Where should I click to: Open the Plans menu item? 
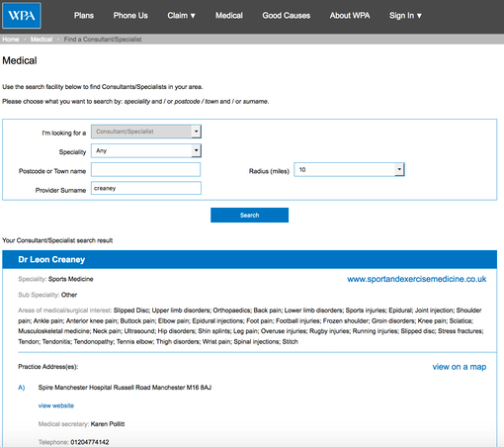(x=84, y=16)
